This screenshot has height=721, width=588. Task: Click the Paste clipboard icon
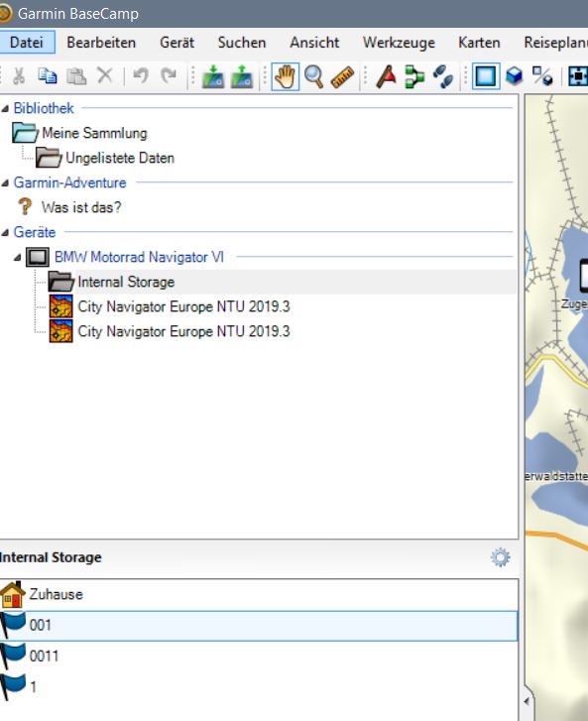[x=76, y=76]
